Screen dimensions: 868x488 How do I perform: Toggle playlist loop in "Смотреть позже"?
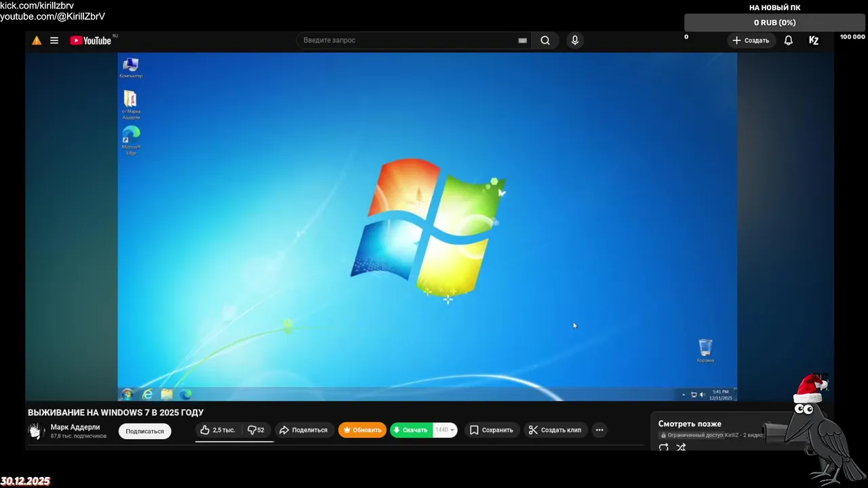pos(664,447)
